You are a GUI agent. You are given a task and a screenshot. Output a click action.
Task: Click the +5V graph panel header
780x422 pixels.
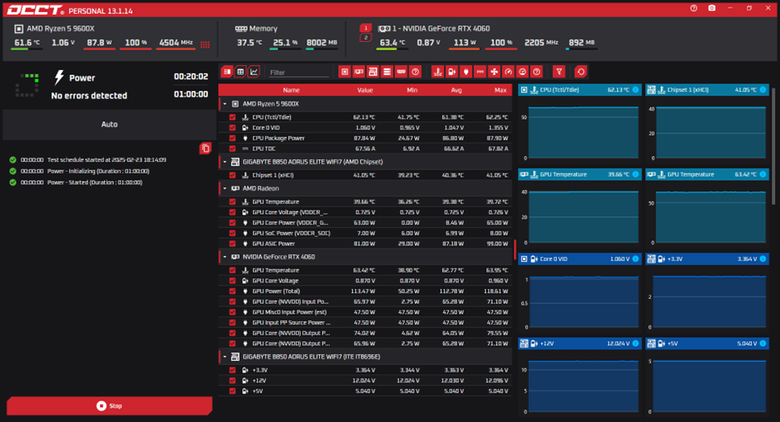pos(707,343)
